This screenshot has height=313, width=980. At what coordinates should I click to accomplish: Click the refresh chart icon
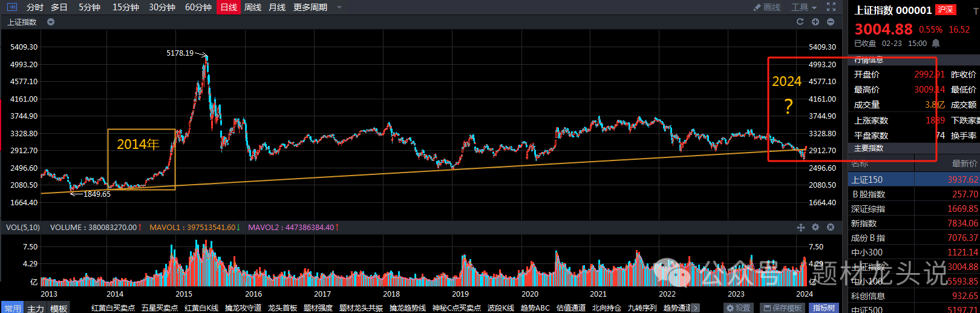[x=800, y=22]
